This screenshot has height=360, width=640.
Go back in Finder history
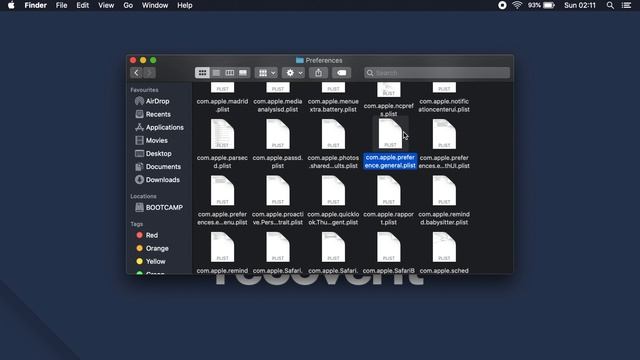[136, 73]
